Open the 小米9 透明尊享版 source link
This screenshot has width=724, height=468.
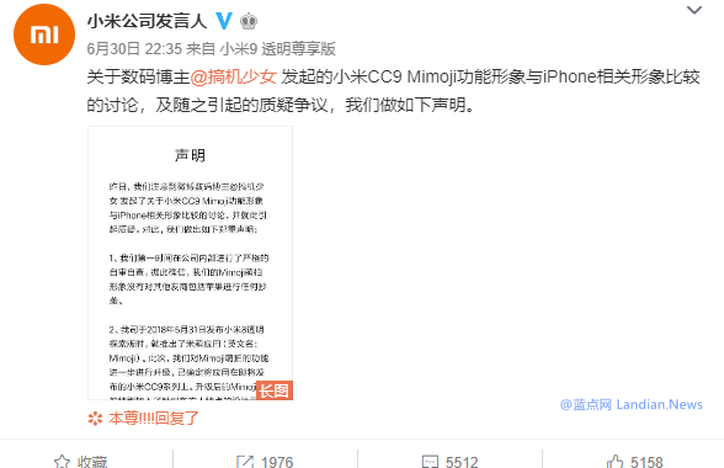[x=277, y=48]
